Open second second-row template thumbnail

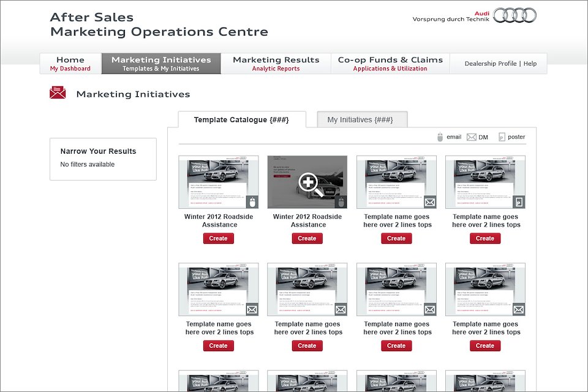coord(307,289)
